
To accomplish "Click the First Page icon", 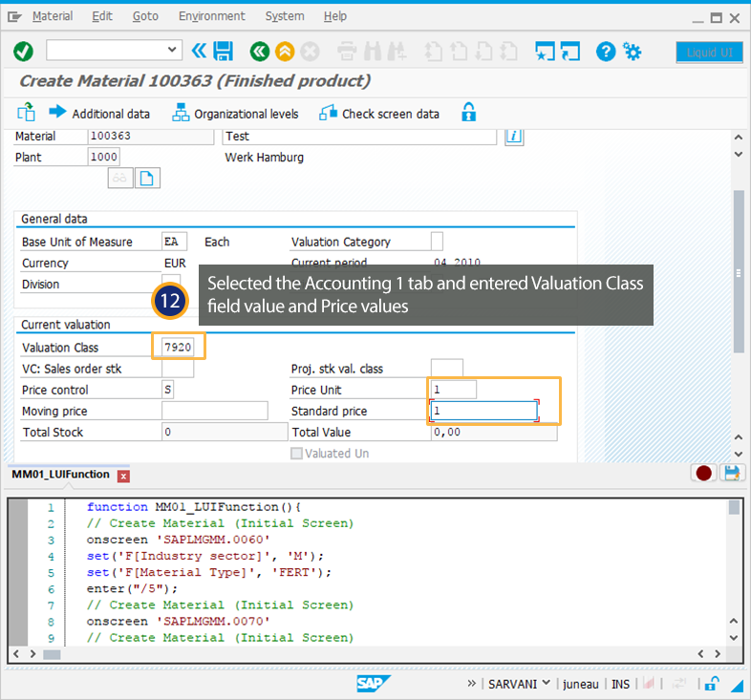I will [x=434, y=52].
